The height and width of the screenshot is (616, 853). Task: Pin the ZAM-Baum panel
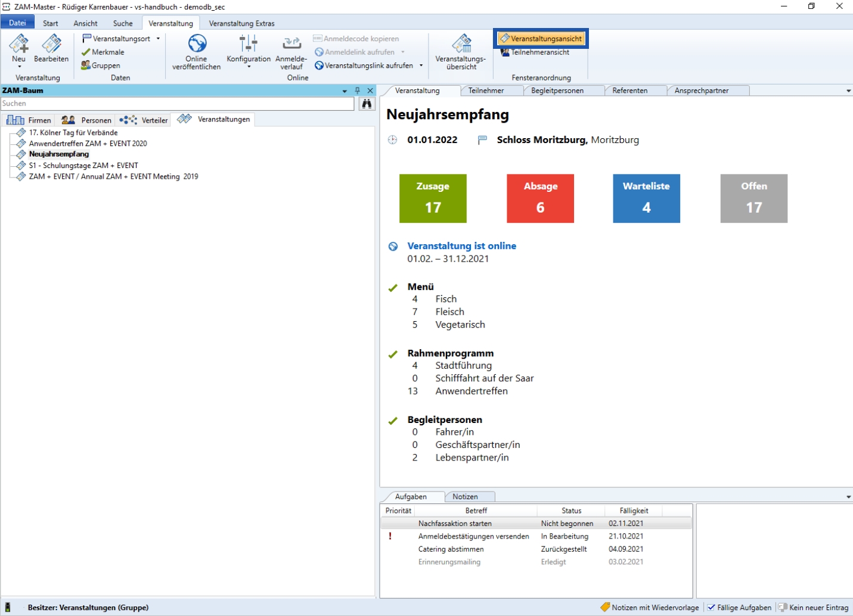pos(358,91)
